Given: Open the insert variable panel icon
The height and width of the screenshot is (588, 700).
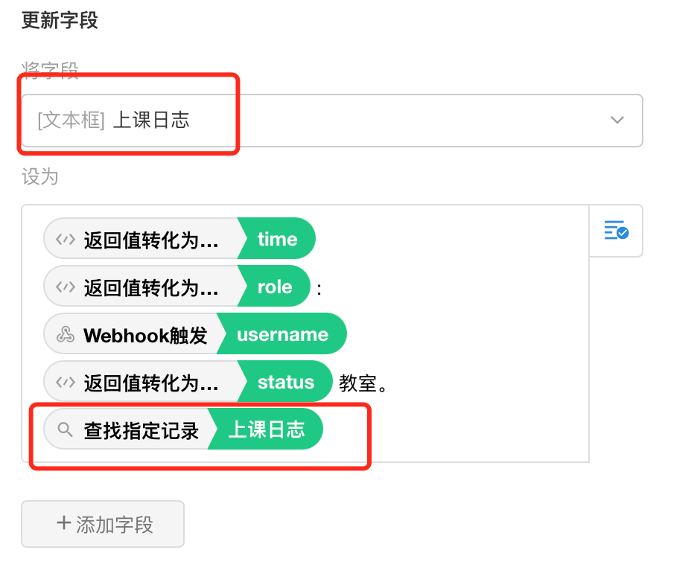Looking at the screenshot, I should point(617,231).
